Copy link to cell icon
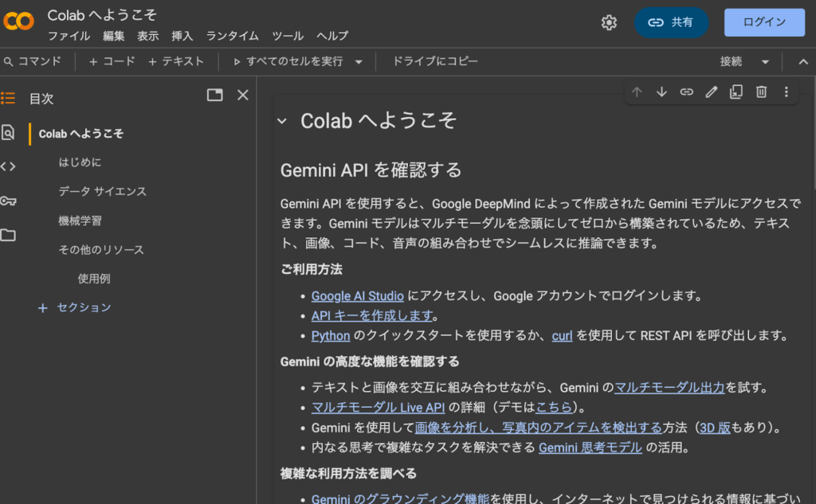 686,92
